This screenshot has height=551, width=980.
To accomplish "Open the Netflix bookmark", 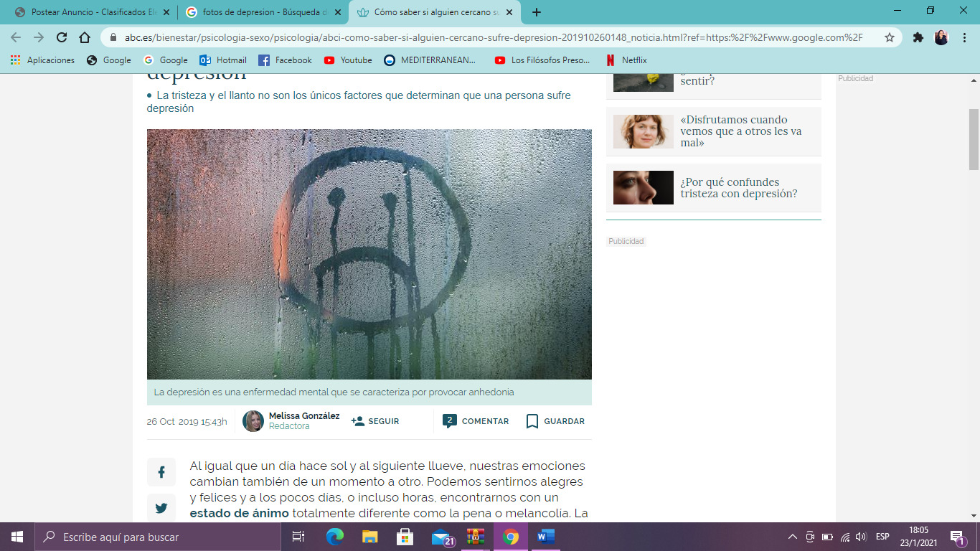I will pyautogui.click(x=626, y=60).
